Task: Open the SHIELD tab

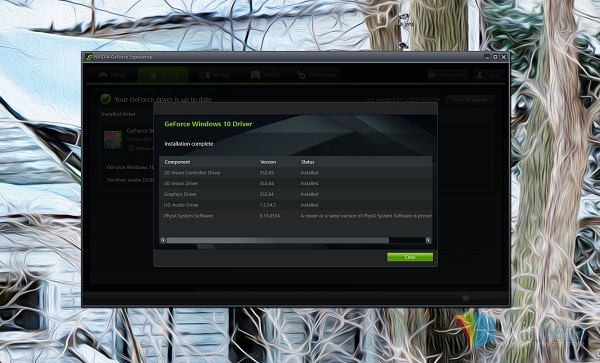Action: [x=266, y=75]
